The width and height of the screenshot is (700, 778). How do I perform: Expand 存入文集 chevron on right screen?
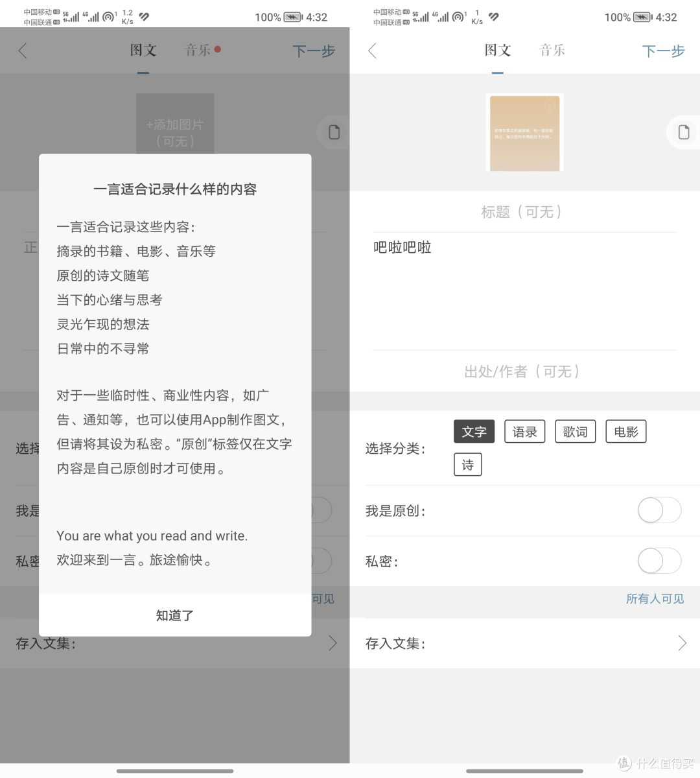pos(682,643)
